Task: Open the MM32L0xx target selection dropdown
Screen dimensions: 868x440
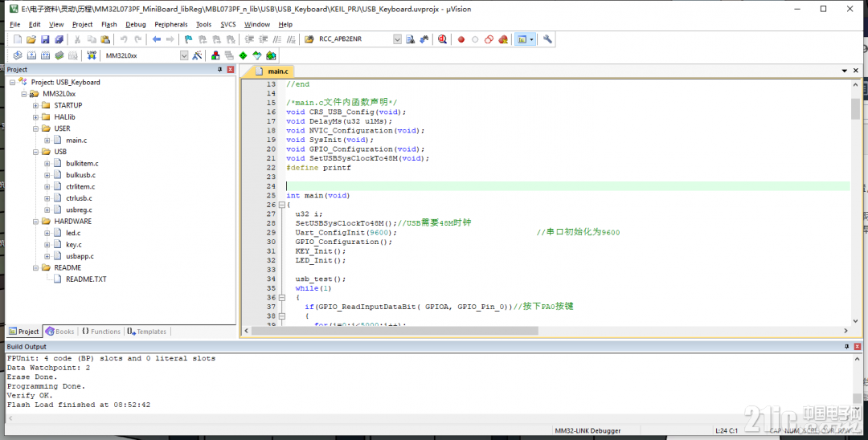Action: tap(184, 55)
